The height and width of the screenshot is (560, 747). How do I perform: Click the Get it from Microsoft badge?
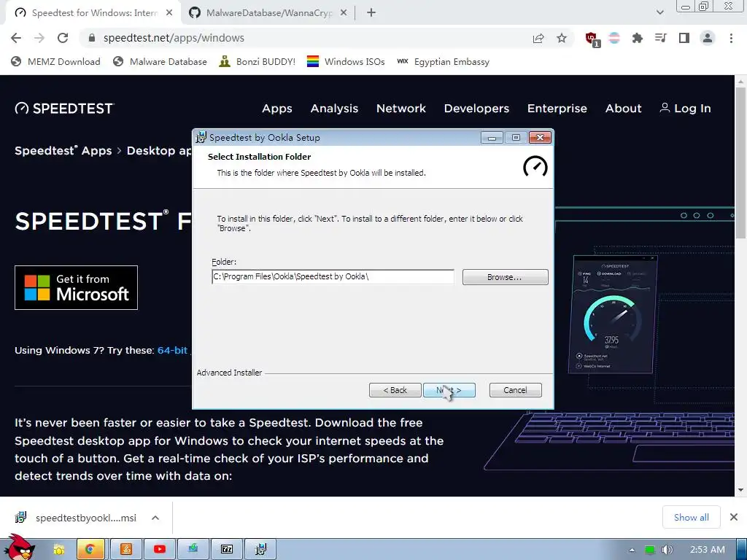[76, 287]
